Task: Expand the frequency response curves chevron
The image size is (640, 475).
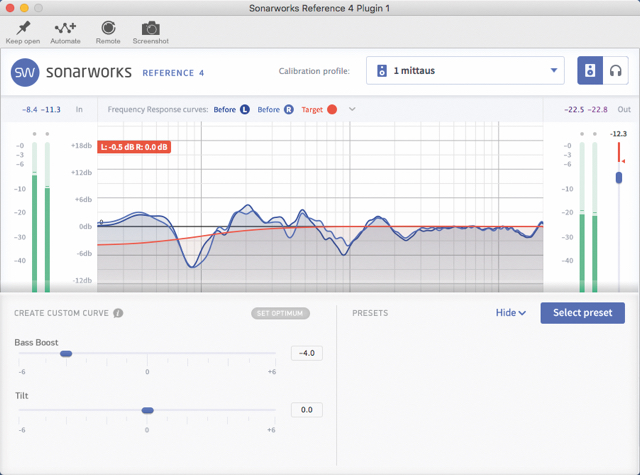Action: pos(352,109)
